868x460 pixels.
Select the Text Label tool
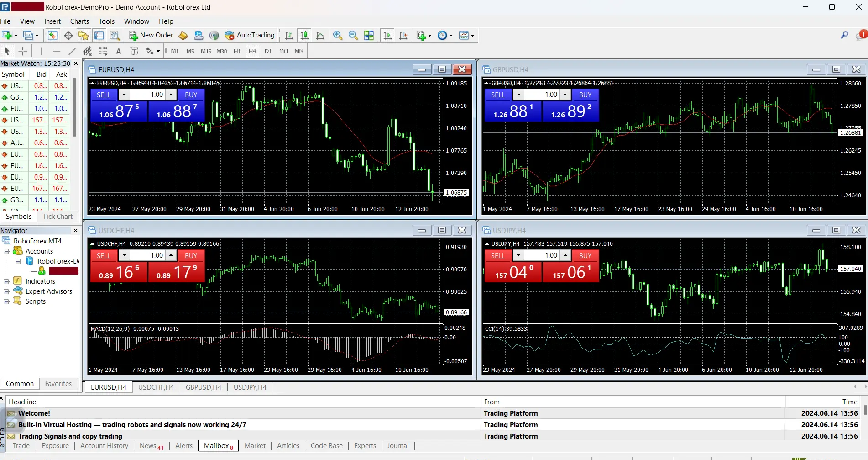[x=134, y=51]
